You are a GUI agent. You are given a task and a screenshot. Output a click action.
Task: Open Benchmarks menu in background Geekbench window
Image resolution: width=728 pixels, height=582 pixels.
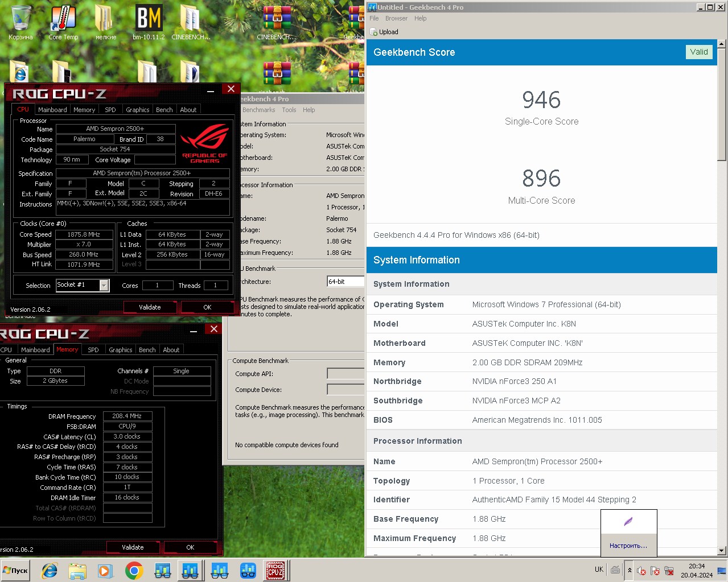tap(258, 110)
